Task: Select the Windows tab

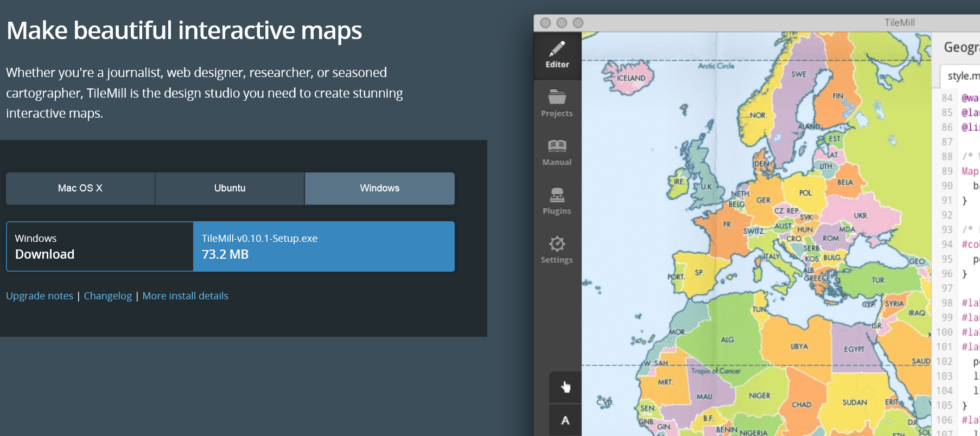Action: point(380,188)
